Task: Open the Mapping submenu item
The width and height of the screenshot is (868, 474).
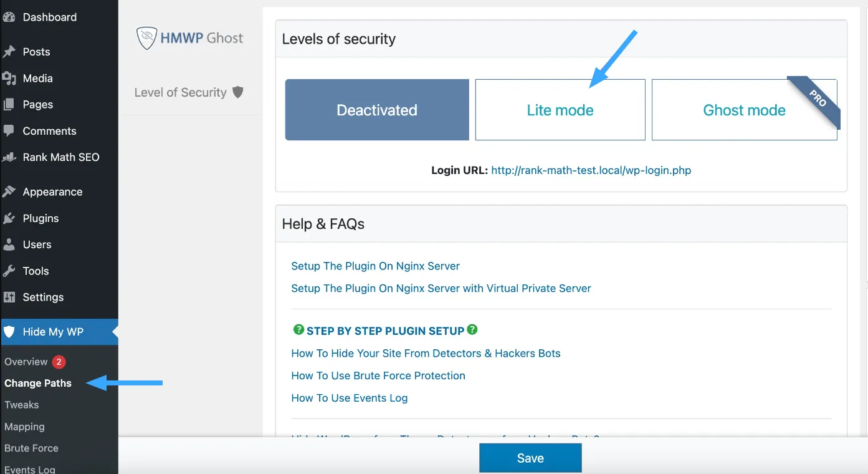Action: click(24, 427)
